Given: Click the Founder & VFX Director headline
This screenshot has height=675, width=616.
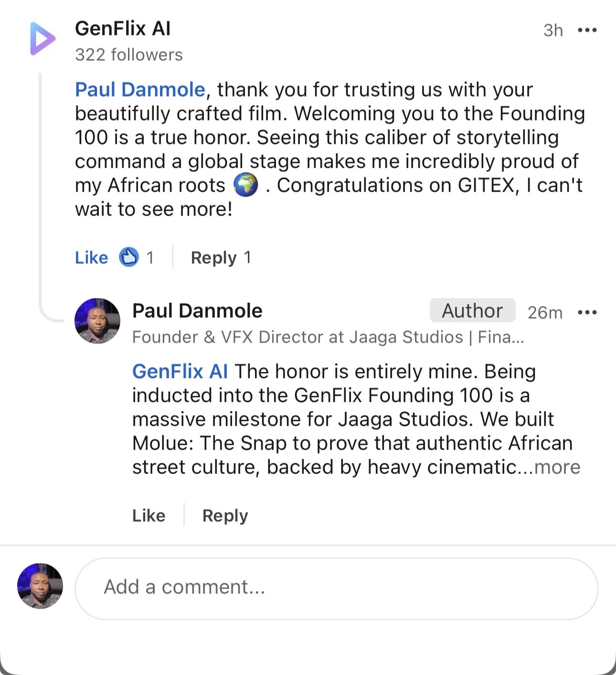Looking at the screenshot, I should point(328,337).
